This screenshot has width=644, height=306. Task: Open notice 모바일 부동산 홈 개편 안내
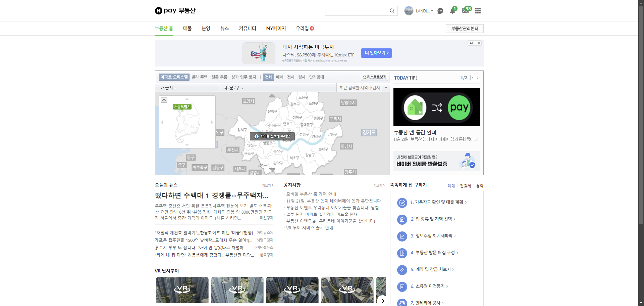coord(311,194)
